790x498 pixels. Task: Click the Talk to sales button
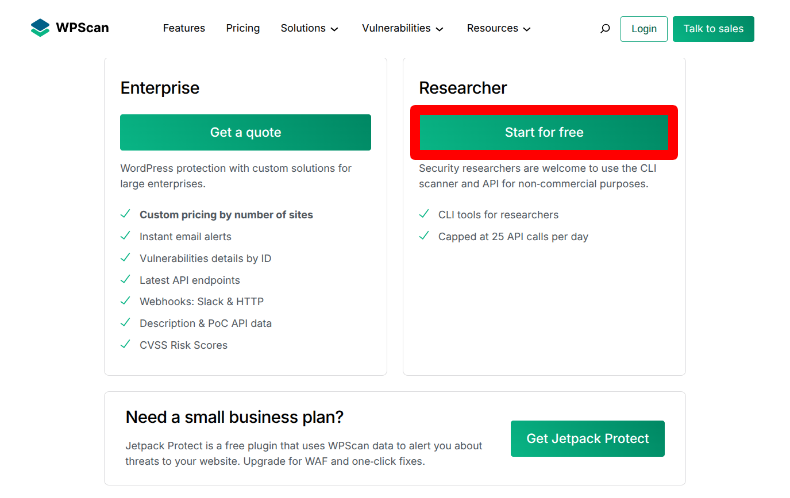pyautogui.click(x=713, y=29)
